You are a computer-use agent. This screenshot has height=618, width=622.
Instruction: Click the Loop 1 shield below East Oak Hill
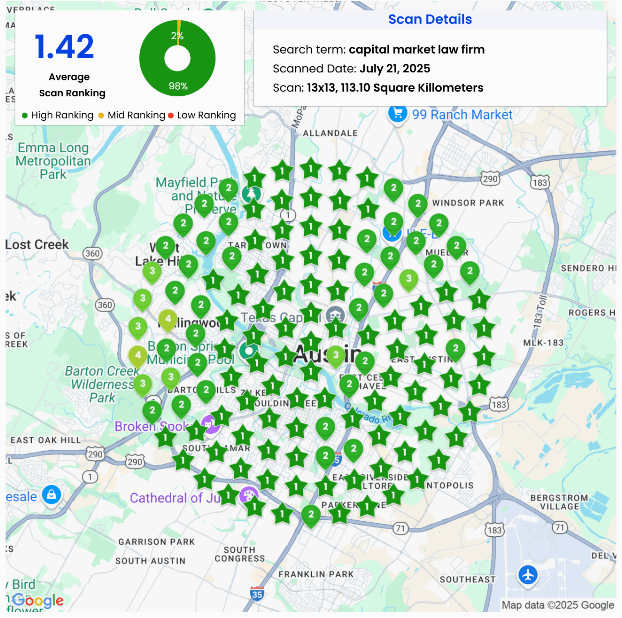[x=90, y=477]
